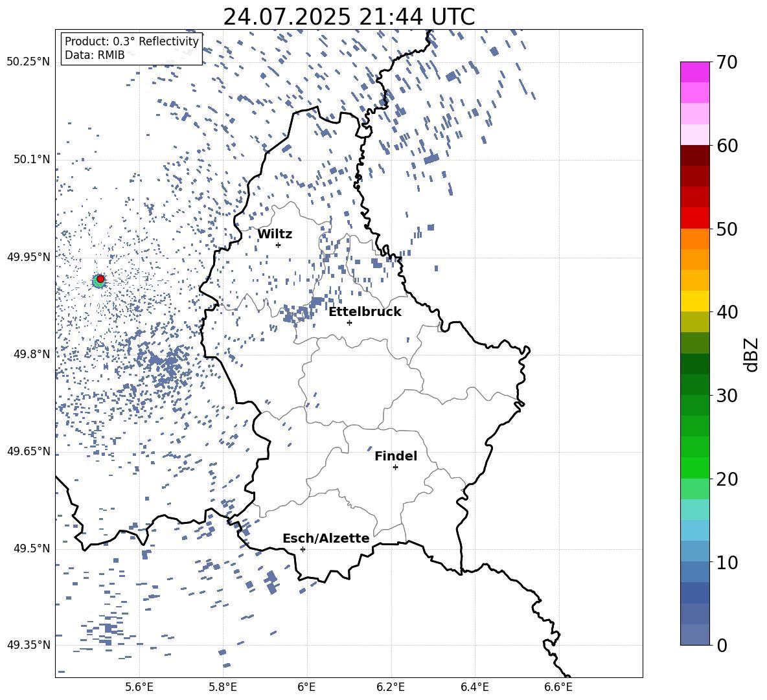The image size is (767, 700).
Task: Click the magenta top colorbar swatch
Action: click(694, 72)
